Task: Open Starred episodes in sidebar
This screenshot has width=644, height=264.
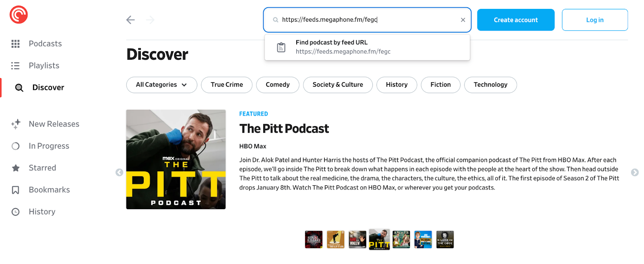Action: point(34,168)
